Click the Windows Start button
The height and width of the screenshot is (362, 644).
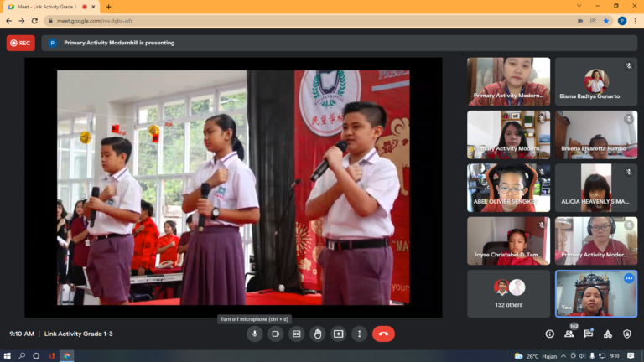(x=8, y=355)
